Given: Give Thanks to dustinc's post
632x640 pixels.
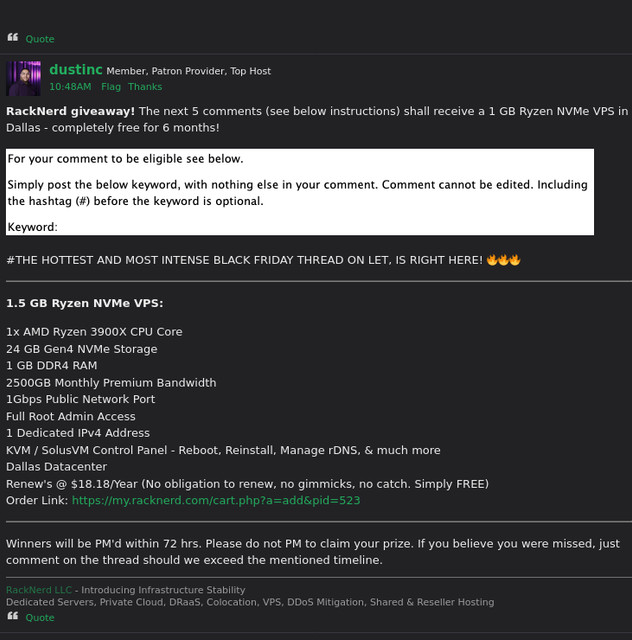Looking at the screenshot, I should click(145, 87).
